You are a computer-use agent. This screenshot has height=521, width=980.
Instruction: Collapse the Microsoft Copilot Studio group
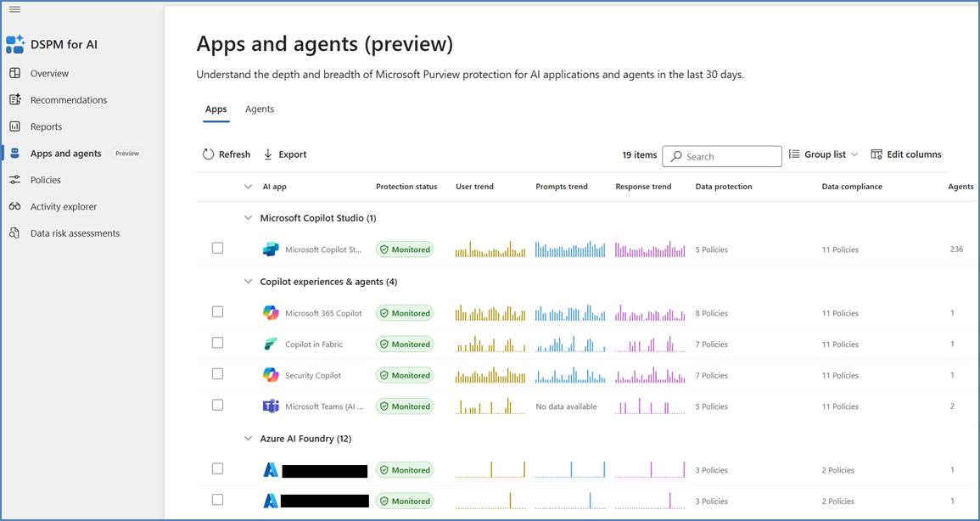[248, 218]
